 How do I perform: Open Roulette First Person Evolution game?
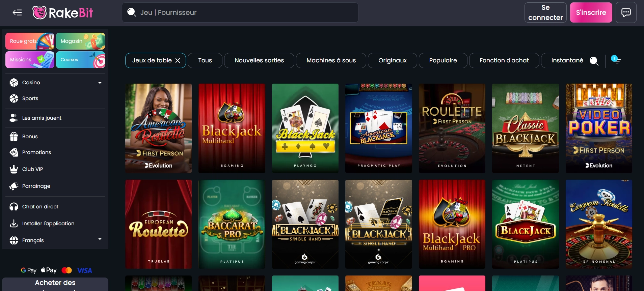(452, 128)
